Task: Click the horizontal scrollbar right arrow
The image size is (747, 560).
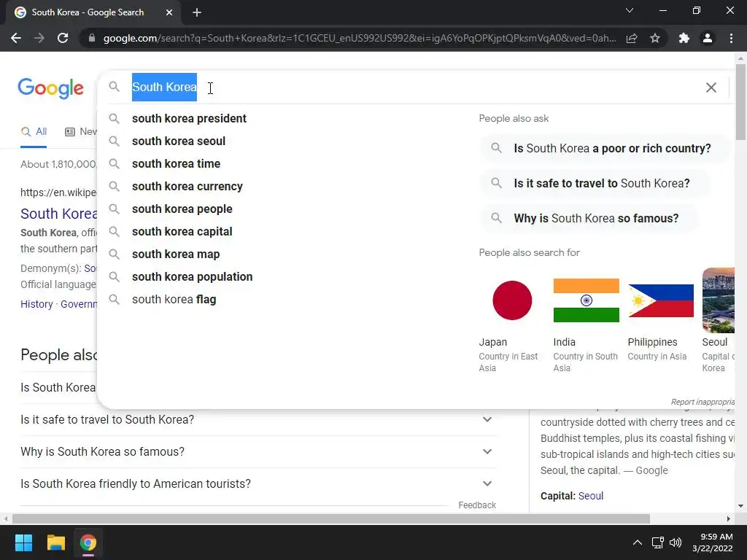Action: pos(729,518)
